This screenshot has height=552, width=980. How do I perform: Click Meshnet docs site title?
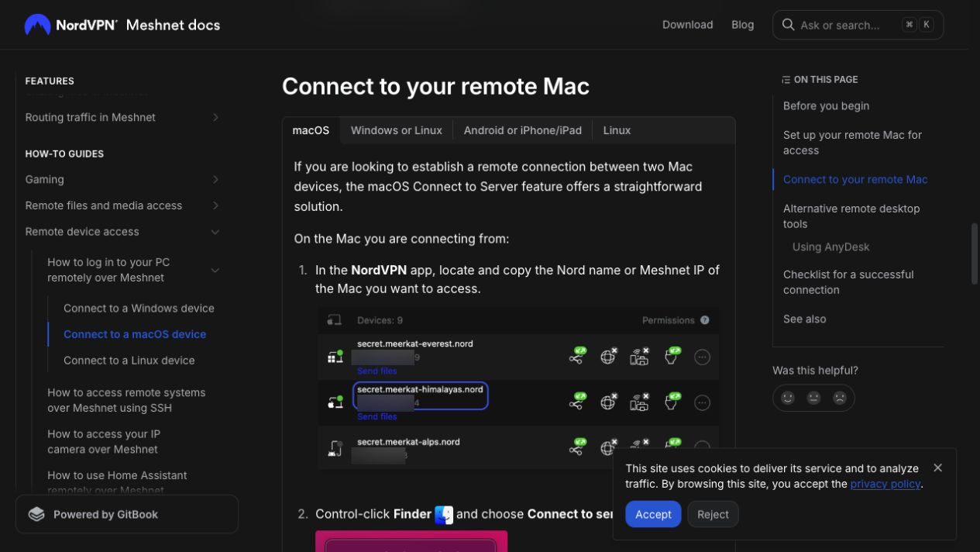pyautogui.click(x=173, y=25)
